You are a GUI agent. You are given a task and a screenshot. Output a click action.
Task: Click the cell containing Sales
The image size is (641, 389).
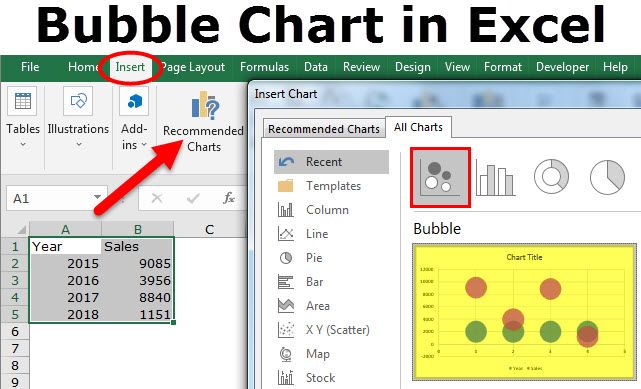coord(138,246)
